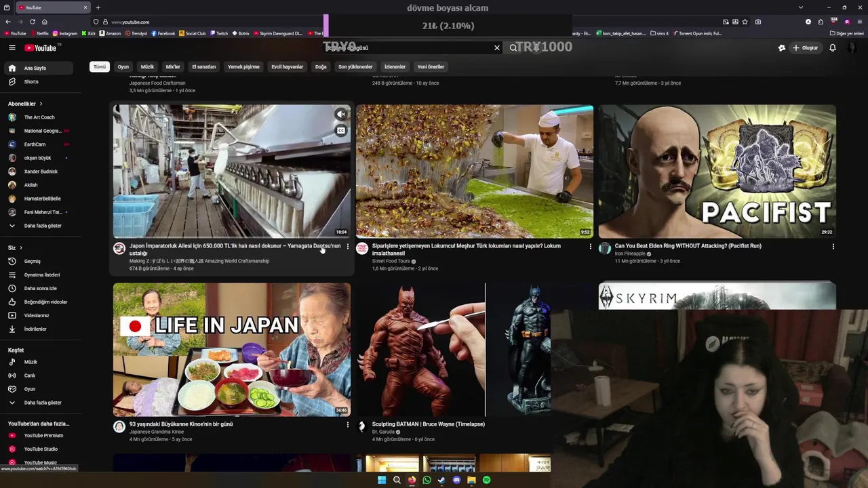Open the account avatar menu

pos(852,48)
